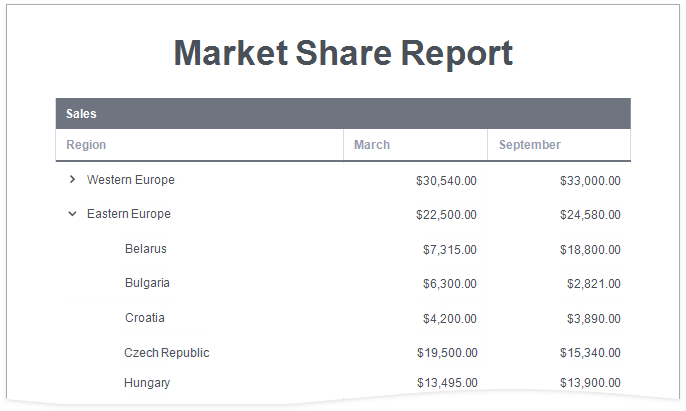The image size is (686, 411).
Task: Click the Region column header
Action: click(86, 145)
